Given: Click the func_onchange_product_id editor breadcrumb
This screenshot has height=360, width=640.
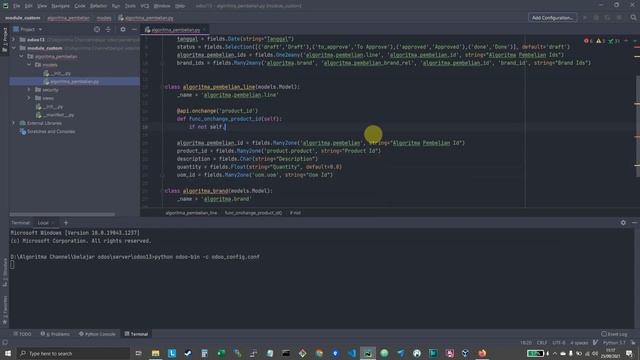Looking at the screenshot, I should pos(253,213).
